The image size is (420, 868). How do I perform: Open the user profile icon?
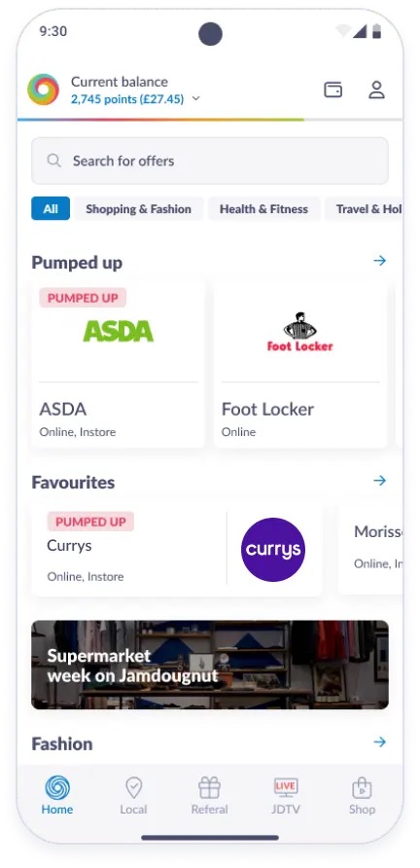[376, 90]
